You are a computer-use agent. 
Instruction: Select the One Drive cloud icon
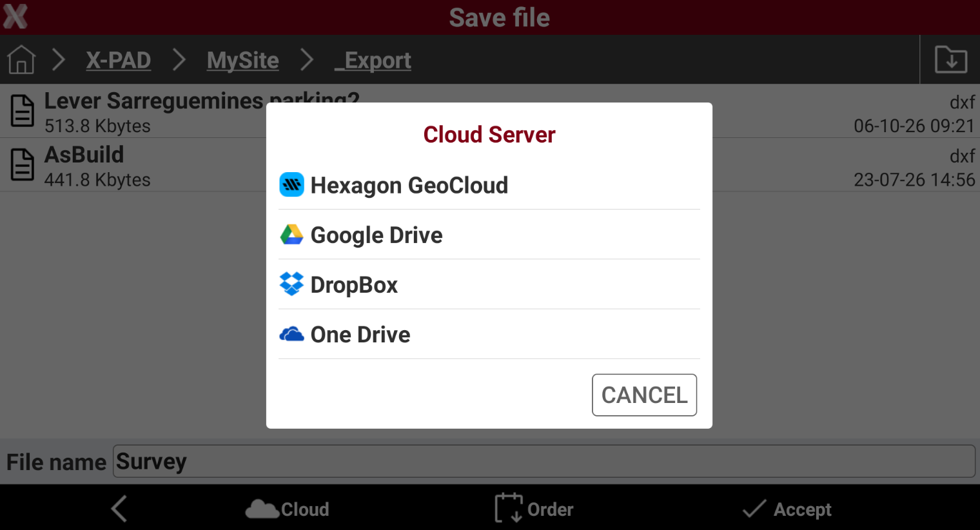[x=291, y=334]
